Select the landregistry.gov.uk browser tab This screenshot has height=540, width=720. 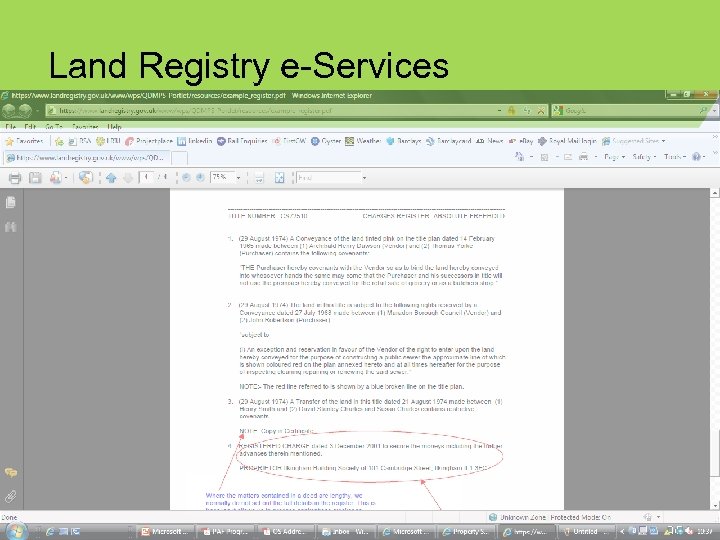(x=86, y=158)
